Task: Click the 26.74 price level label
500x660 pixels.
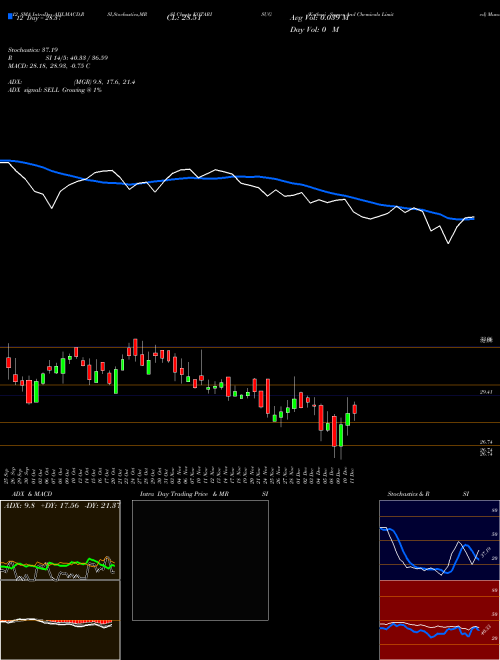Action: (486, 442)
